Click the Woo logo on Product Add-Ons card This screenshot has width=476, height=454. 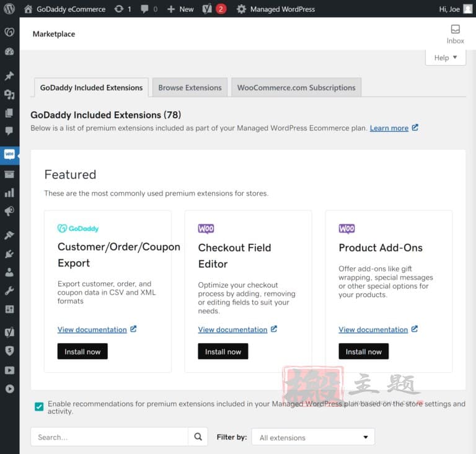click(x=346, y=228)
